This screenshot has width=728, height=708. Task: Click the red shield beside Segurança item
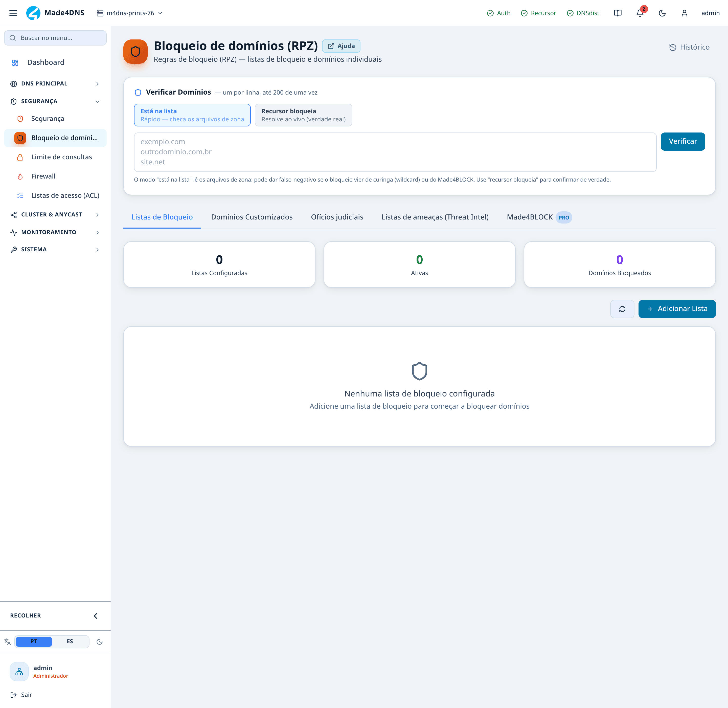point(20,119)
